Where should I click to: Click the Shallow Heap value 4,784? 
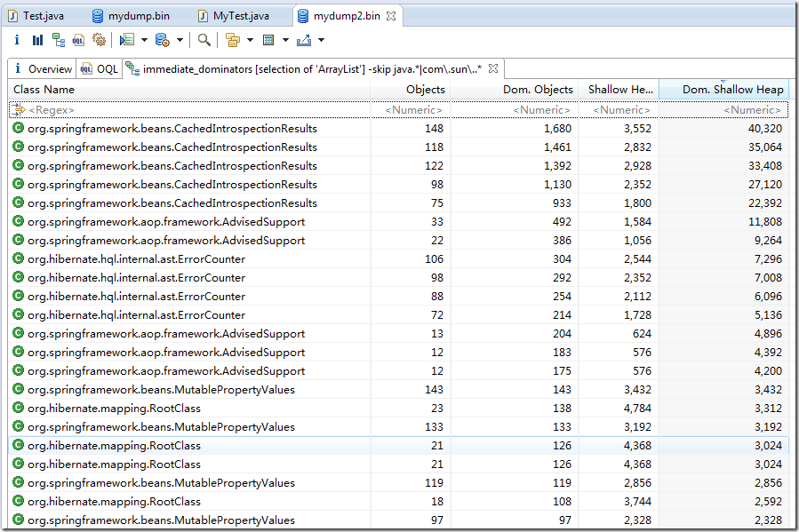coord(637,409)
